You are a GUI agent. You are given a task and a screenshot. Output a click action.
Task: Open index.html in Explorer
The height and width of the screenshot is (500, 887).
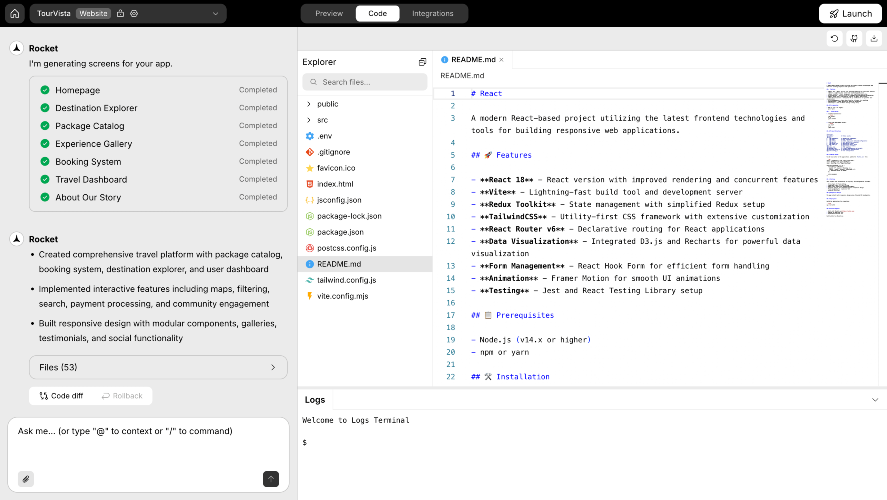[365, 184]
